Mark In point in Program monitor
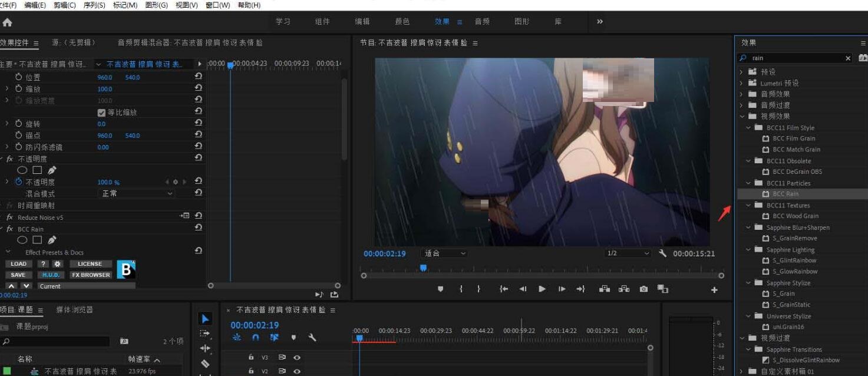 [461, 289]
